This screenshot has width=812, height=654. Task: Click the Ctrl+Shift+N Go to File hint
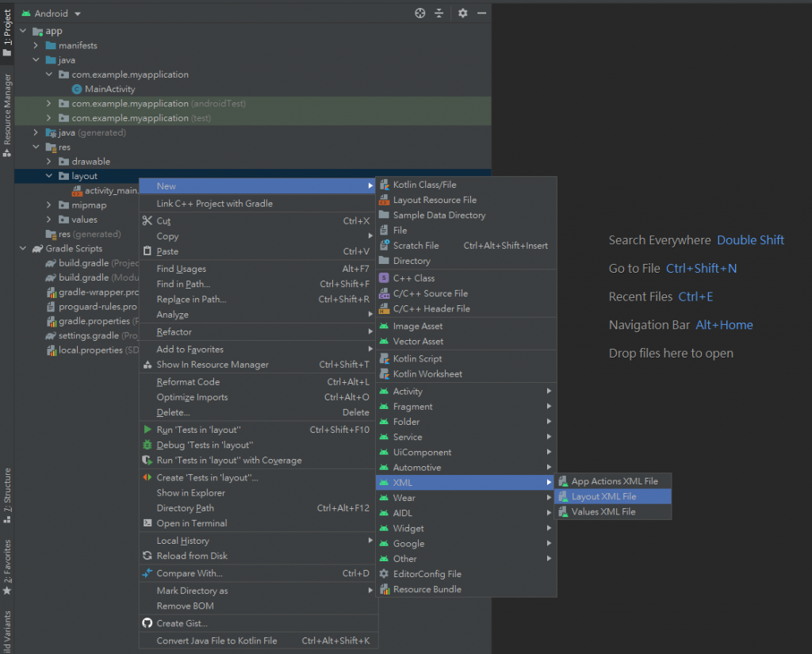coord(701,268)
